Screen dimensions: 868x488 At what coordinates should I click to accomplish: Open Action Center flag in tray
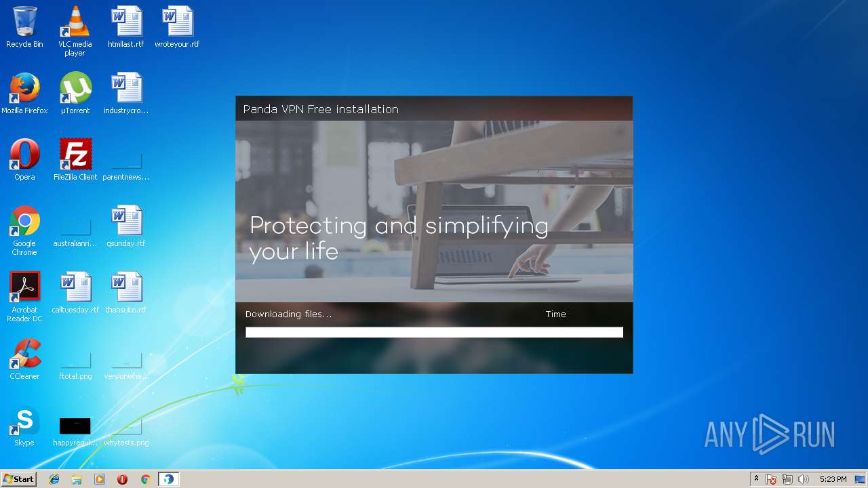pos(771,479)
